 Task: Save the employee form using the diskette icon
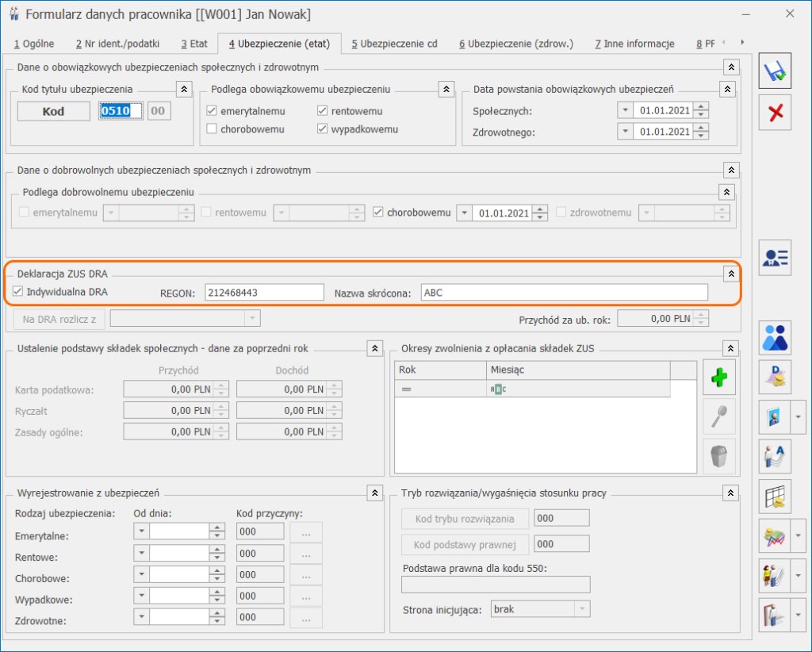click(775, 70)
